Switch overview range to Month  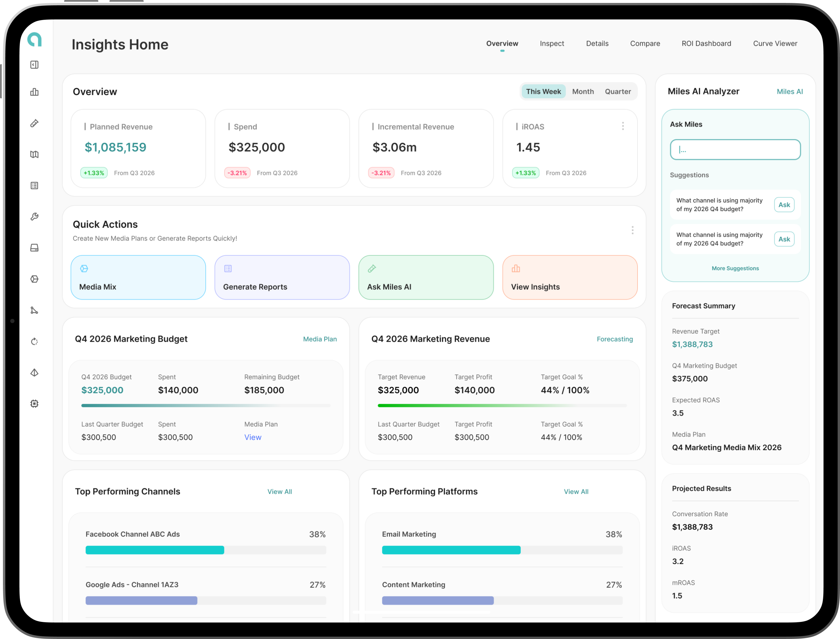coord(583,92)
